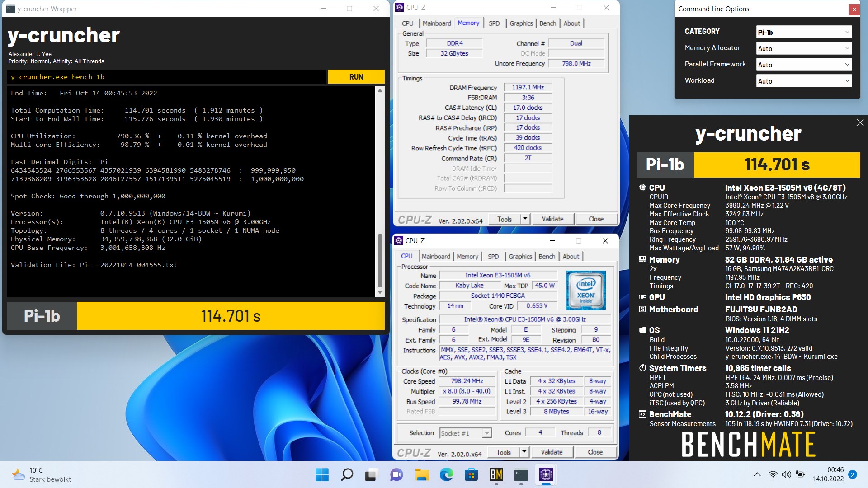Click the GPU section icon in BenchMate panel

point(642,297)
